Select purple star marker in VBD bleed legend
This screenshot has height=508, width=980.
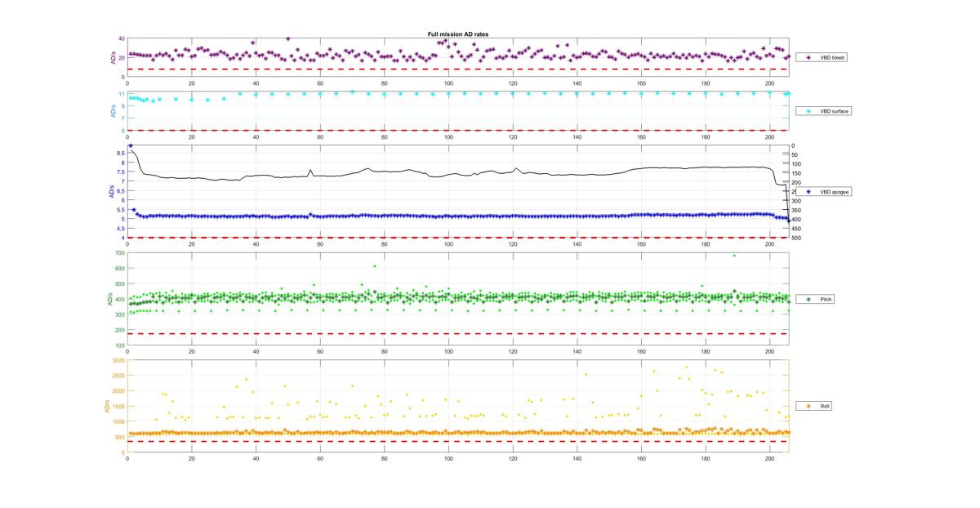click(x=808, y=58)
